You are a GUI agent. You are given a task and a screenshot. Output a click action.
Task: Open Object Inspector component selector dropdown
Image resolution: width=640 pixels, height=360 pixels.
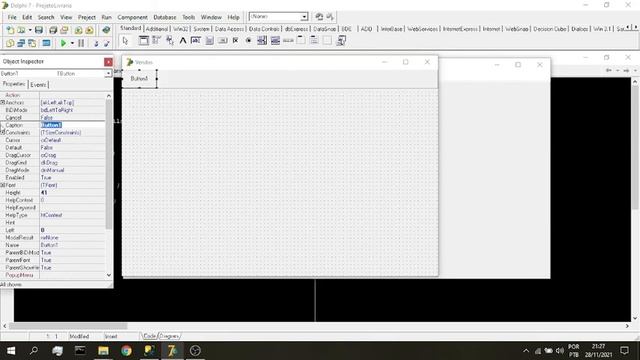pos(108,73)
